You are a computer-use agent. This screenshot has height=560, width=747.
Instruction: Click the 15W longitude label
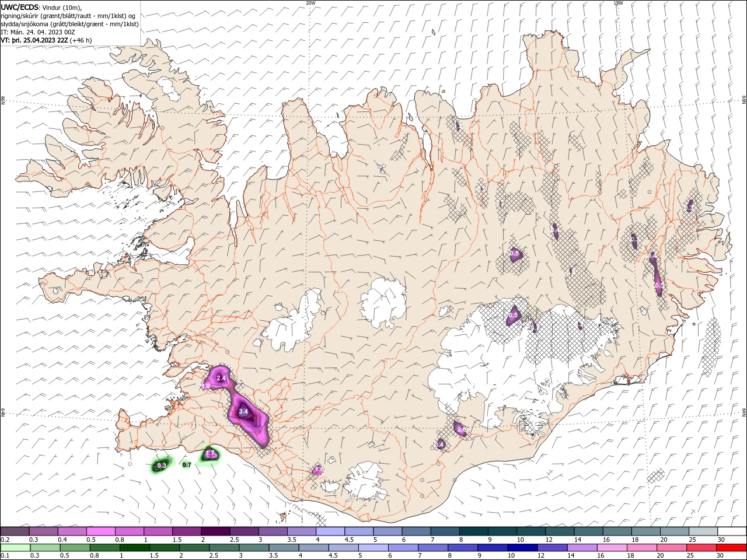coord(618,3)
